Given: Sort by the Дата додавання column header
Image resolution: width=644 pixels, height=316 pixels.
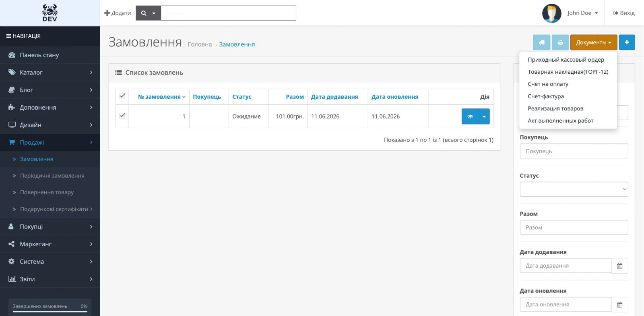Looking at the screenshot, I should (334, 97).
